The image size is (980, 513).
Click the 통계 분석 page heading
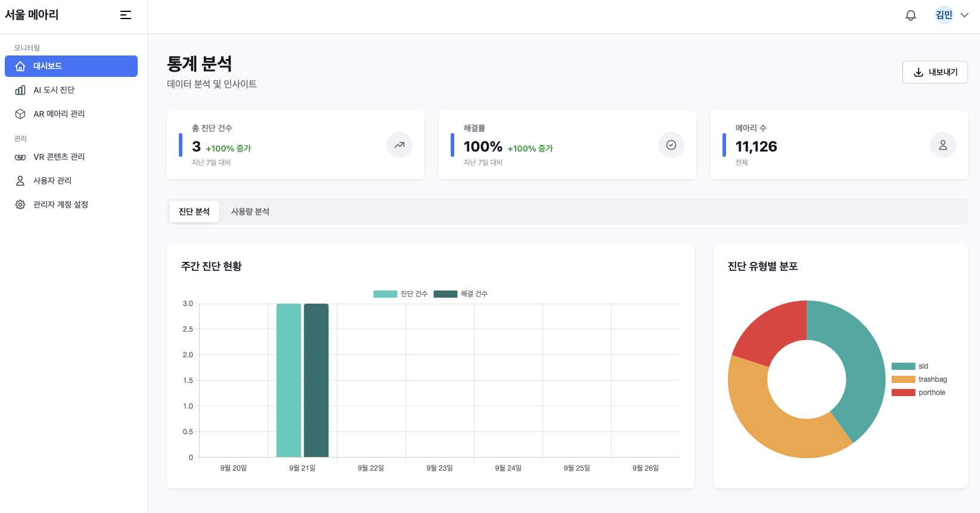pyautogui.click(x=200, y=64)
